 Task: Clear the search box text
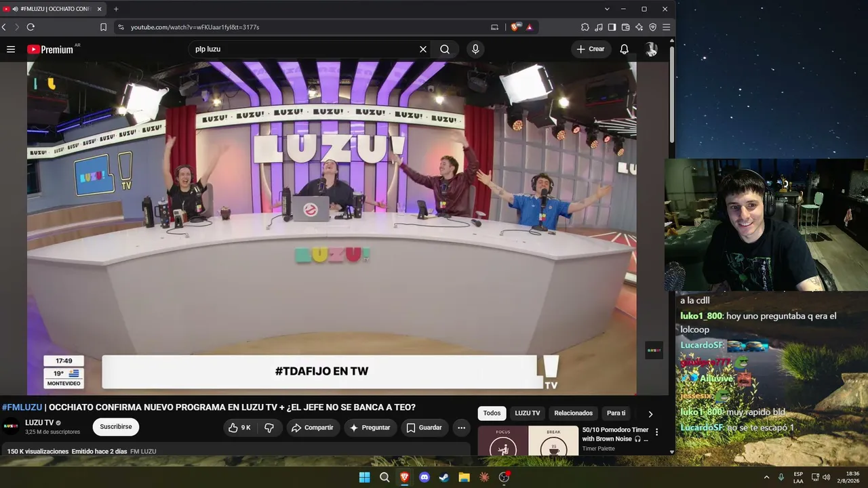[x=423, y=49]
